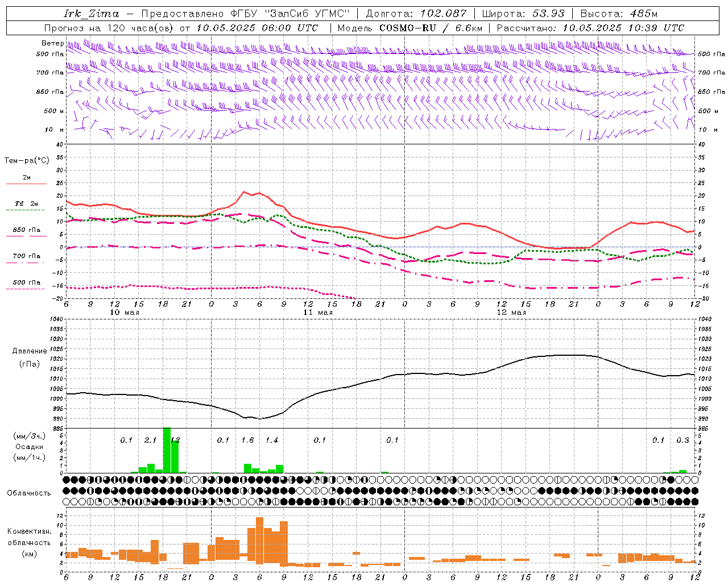728x582 pixels.
Task: Click the '10 мая' date label
Action: tap(125, 313)
